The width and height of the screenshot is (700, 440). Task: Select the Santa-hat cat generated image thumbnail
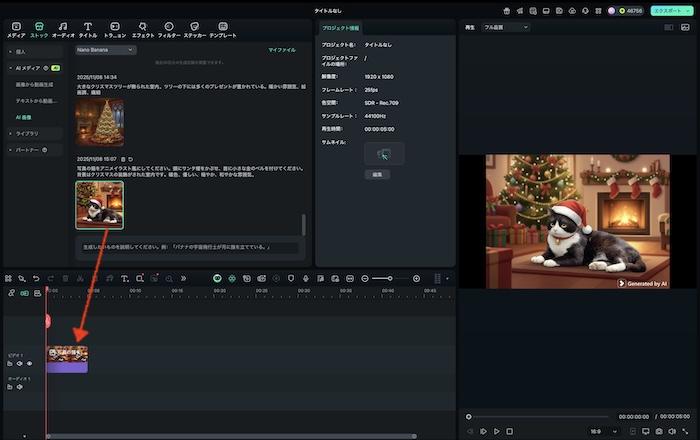click(99, 204)
